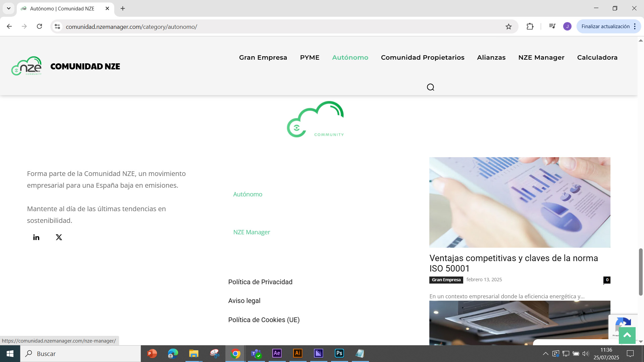This screenshot has height=362, width=644.
Task: Open the Comunidad Propietarios menu item
Action: click(423, 58)
